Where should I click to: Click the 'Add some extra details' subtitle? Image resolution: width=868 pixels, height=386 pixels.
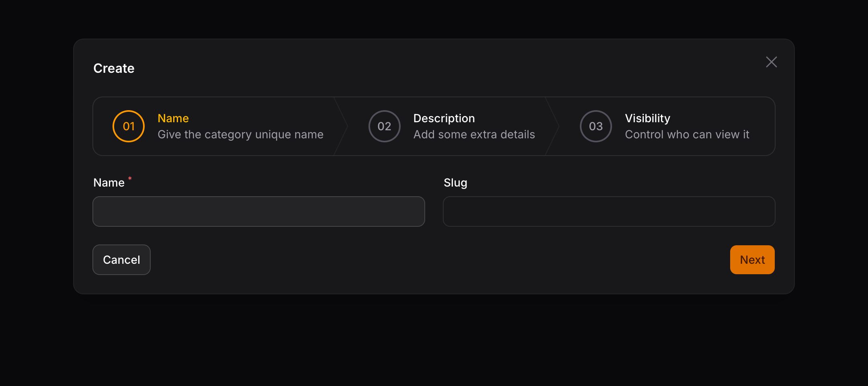point(474,134)
